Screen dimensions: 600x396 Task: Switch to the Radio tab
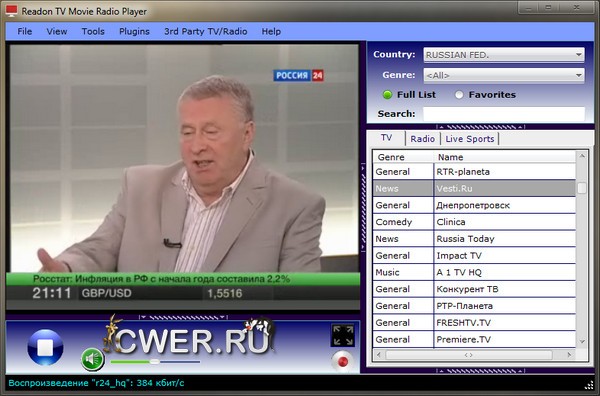(422, 139)
